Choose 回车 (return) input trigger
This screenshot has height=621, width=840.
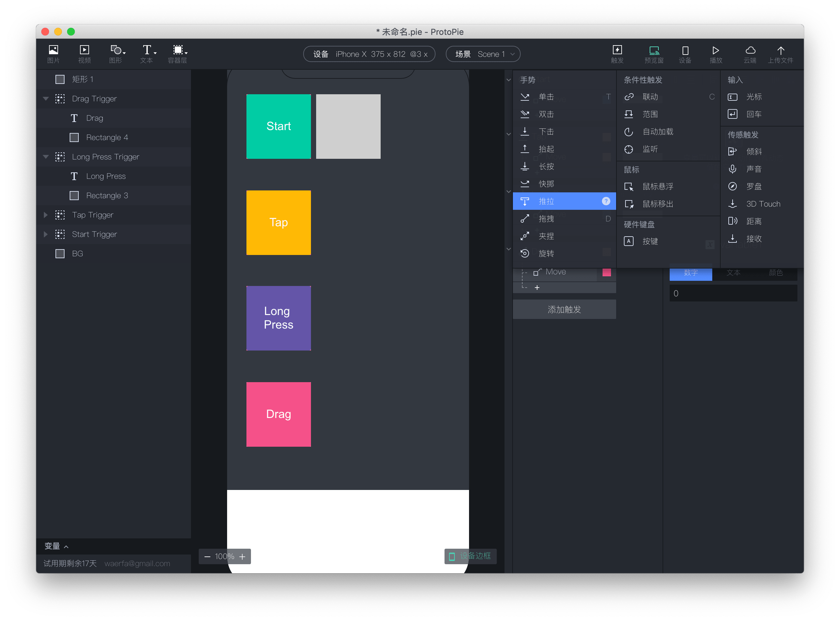pos(762,114)
